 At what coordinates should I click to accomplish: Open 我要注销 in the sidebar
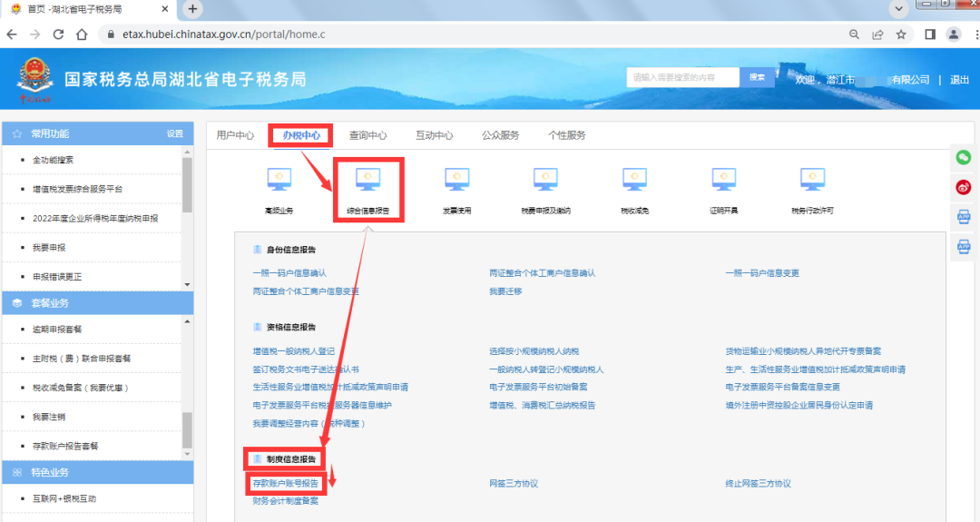click(x=49, y=417)
